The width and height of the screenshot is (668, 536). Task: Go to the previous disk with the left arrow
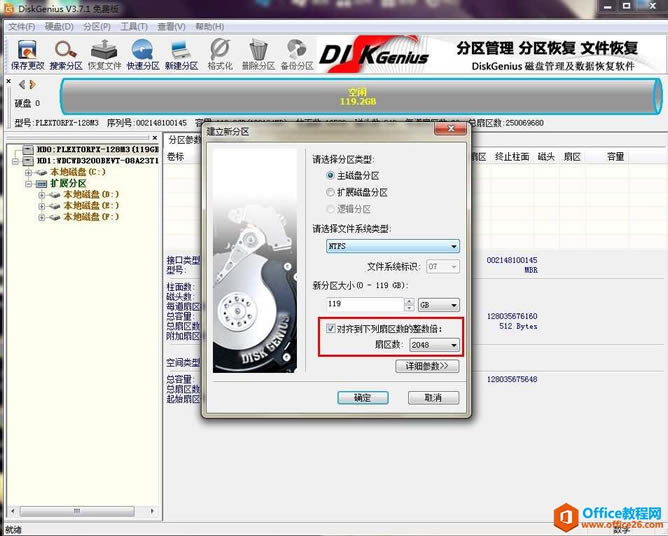(22, 85)
